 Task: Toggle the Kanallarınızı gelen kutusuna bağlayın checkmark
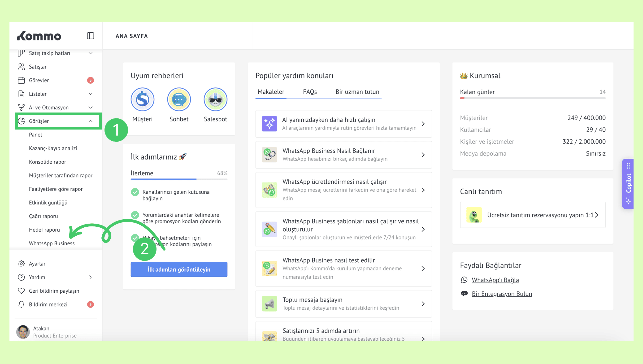(135, 192)
